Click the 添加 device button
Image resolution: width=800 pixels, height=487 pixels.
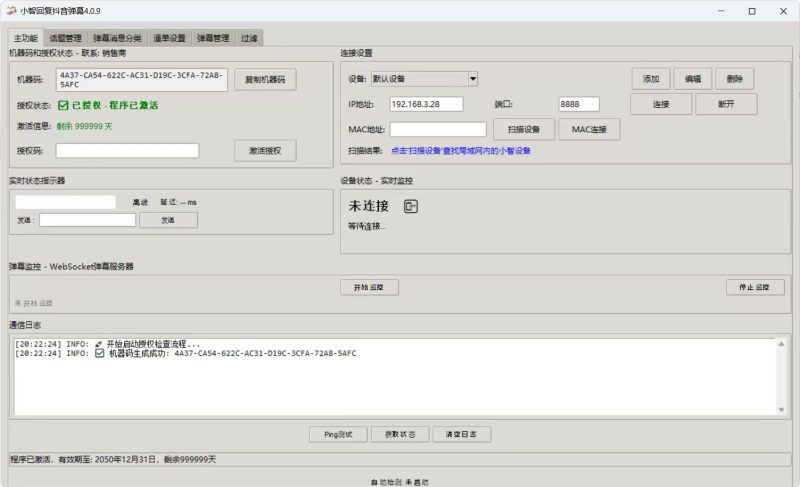pyautogui.click(x=651, y=79)
